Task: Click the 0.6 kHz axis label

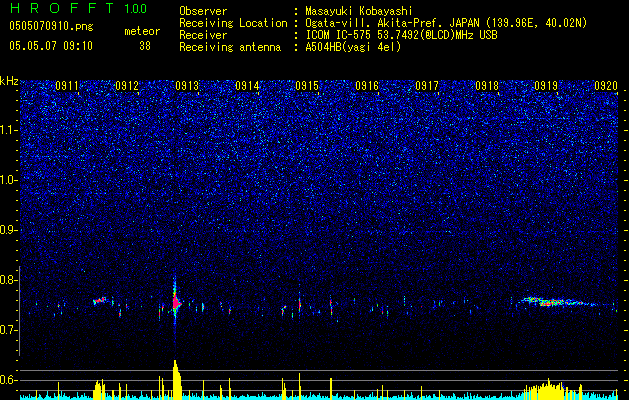Action: 9,380
